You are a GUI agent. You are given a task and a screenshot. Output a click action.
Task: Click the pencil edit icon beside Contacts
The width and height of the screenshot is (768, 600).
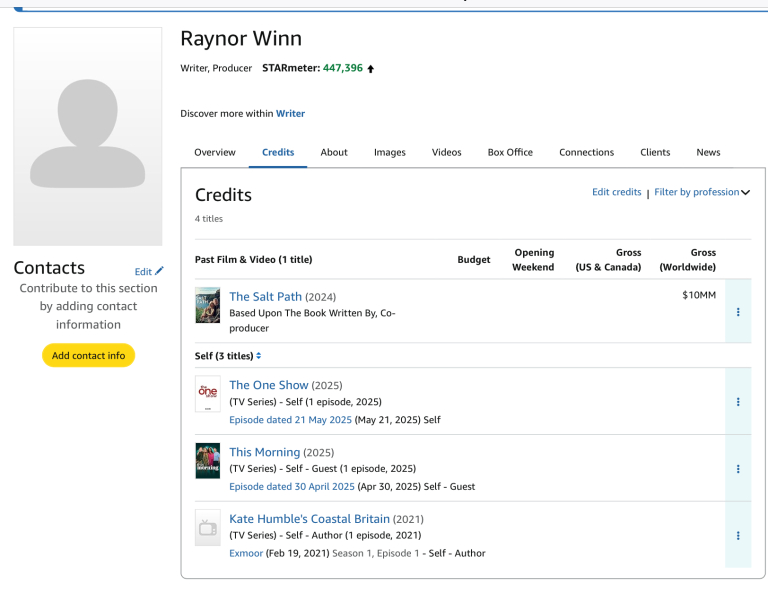click(x=159, y=271)
